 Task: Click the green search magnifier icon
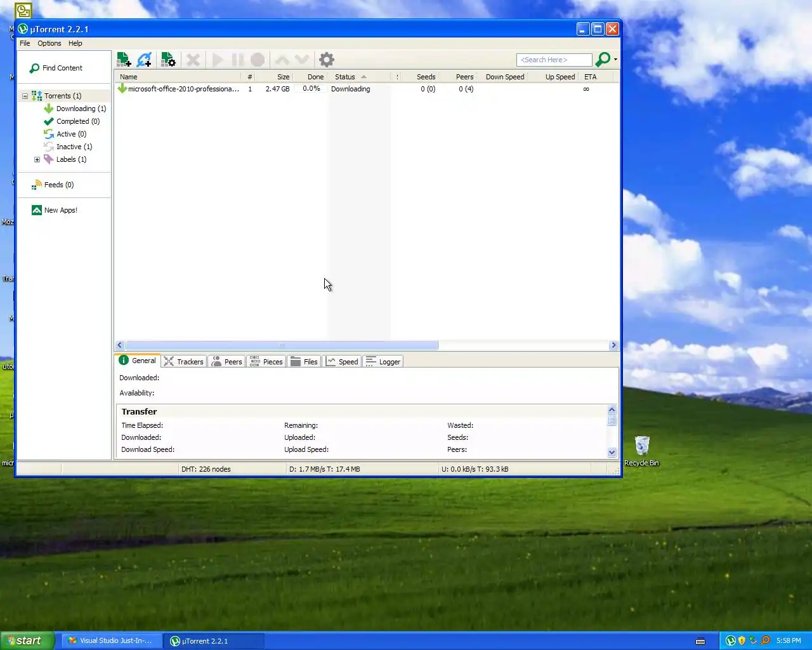click(603, 59)
